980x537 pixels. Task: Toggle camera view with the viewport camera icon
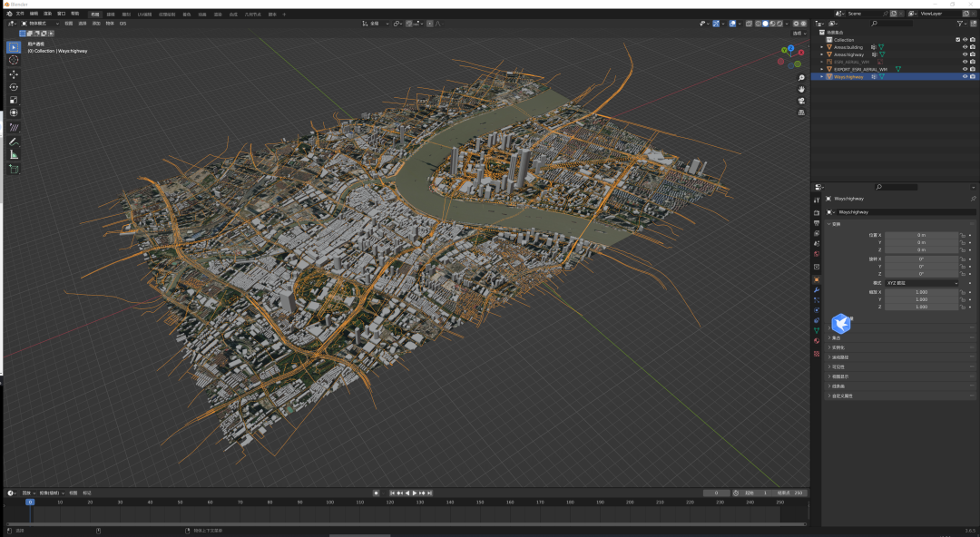[801, 101]
